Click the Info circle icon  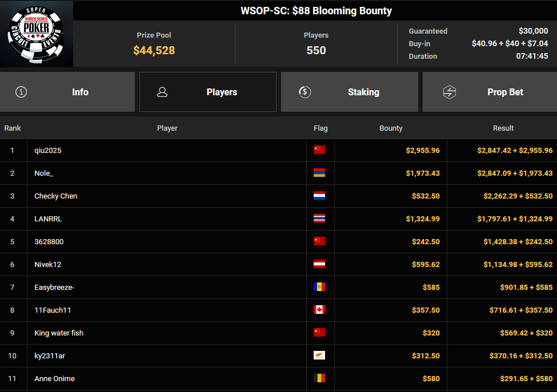tap(21, 92)
